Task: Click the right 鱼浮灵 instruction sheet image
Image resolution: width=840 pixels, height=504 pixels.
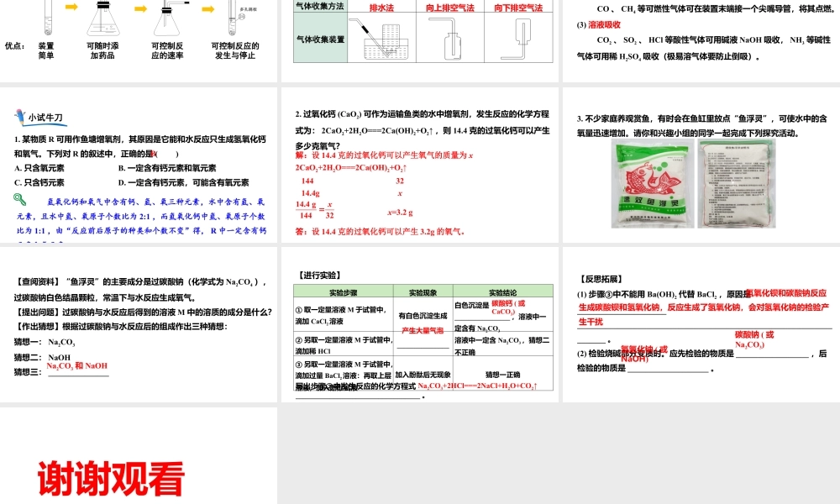Action: click(x=738, y=183)
